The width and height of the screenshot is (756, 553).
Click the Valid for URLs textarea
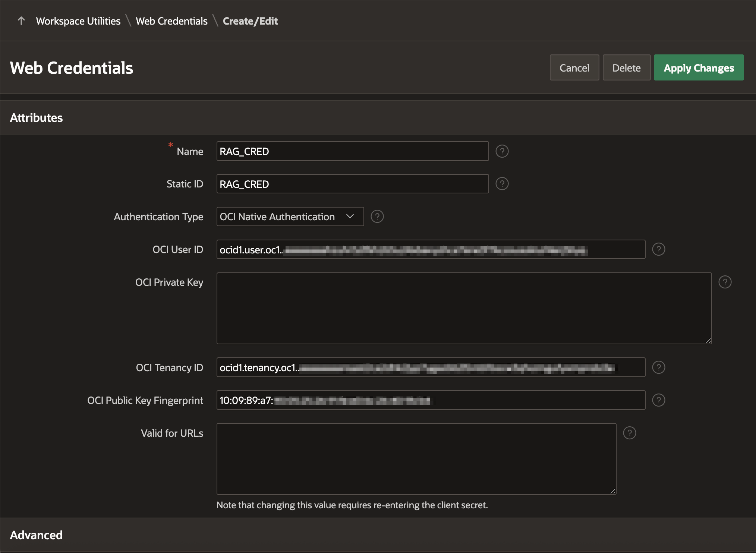coord(416,459)
